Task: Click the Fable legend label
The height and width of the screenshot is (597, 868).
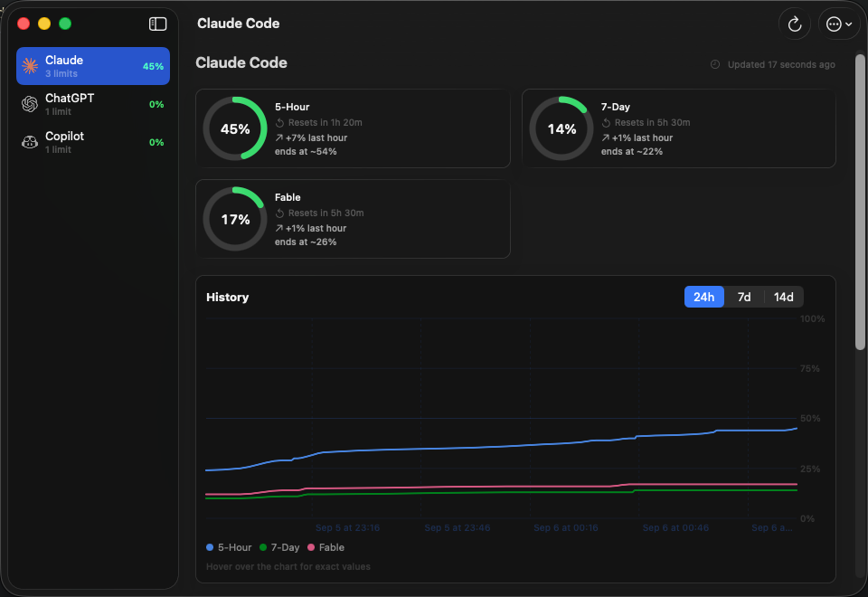Action: 332,547
